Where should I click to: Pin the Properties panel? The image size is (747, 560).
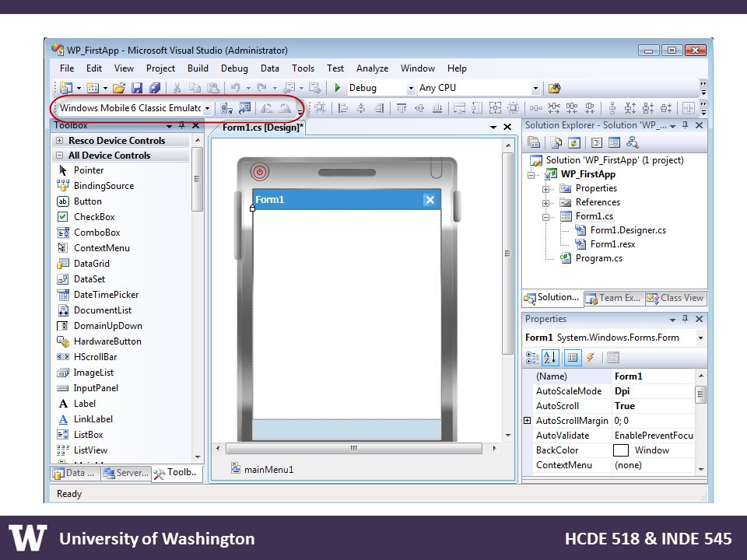(685, 319)
